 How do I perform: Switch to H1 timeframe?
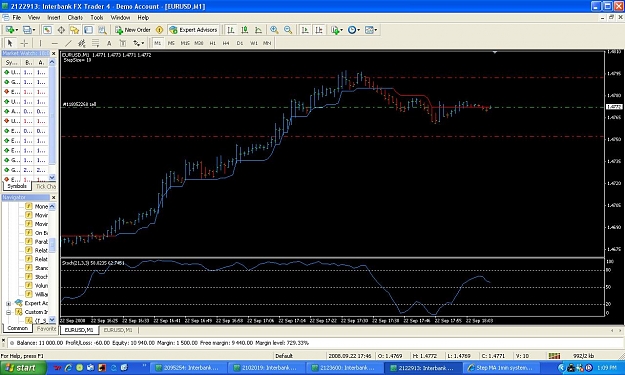point(212,43)
